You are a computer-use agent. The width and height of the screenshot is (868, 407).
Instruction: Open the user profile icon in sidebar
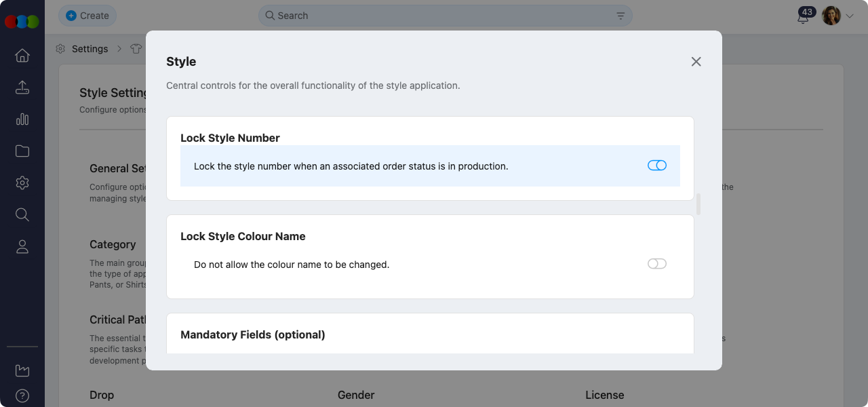(x=22, y=247)
